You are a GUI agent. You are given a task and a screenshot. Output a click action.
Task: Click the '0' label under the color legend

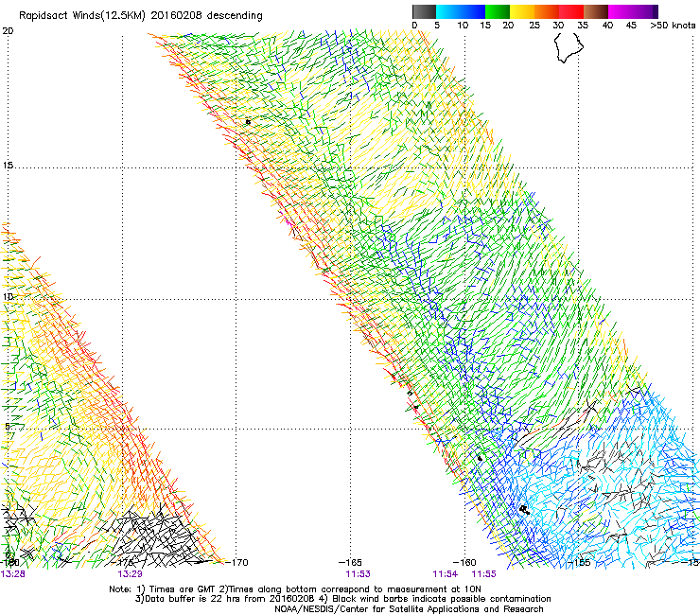tap(414, 26)
